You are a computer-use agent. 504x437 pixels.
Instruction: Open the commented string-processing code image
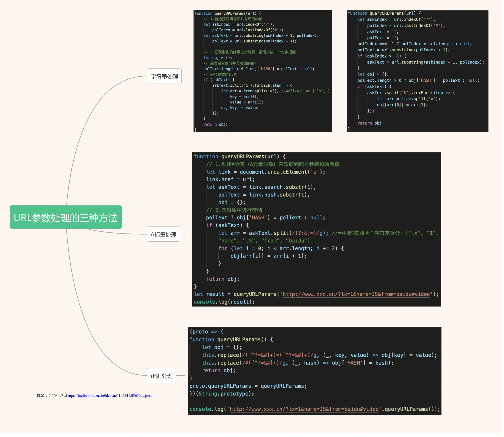point(263,71)
